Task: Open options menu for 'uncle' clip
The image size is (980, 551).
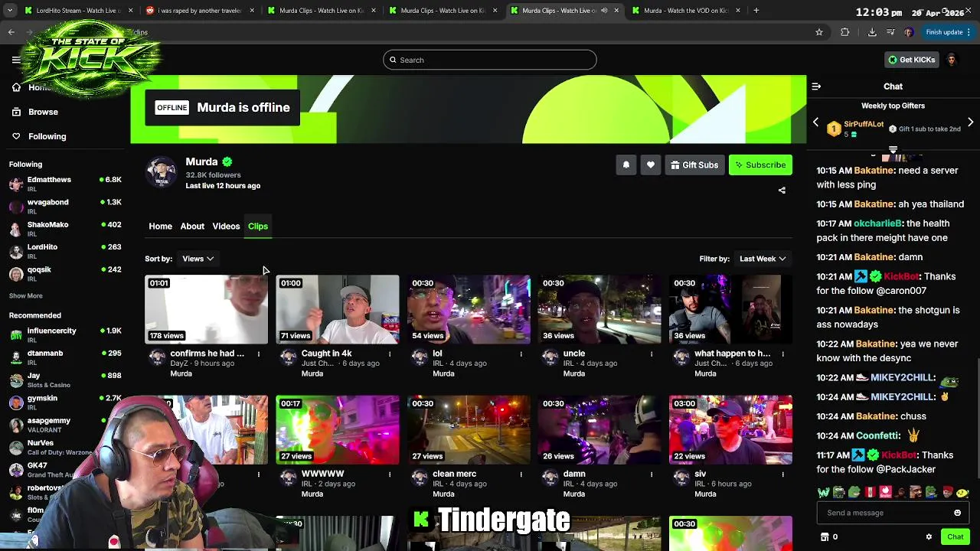Action: pyautogui.click(x=652, y=354)
